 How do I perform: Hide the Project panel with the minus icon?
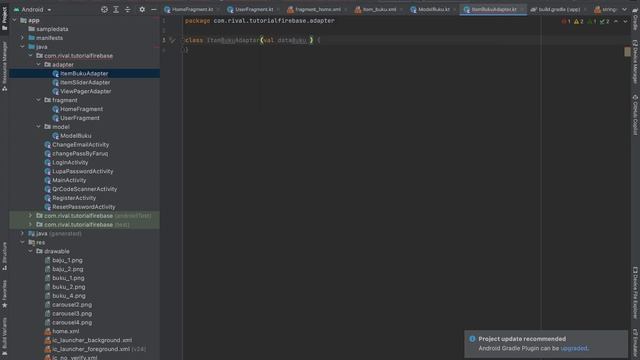[153, 9]
